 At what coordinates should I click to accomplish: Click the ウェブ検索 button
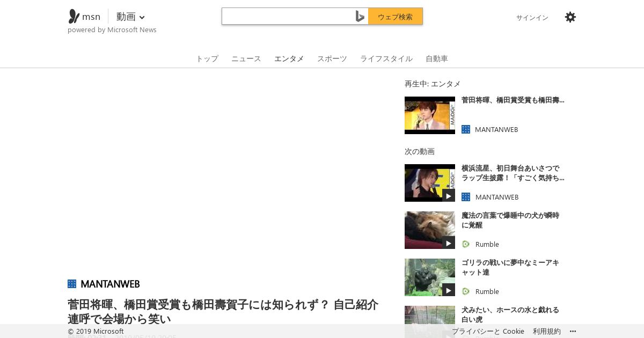point(396,16)
